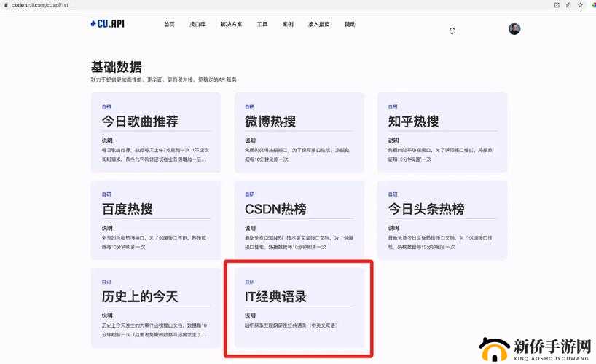Viewport: 596px width, 364px height.
Task: Click the share icon in address bar
Action: click(568, 5)
